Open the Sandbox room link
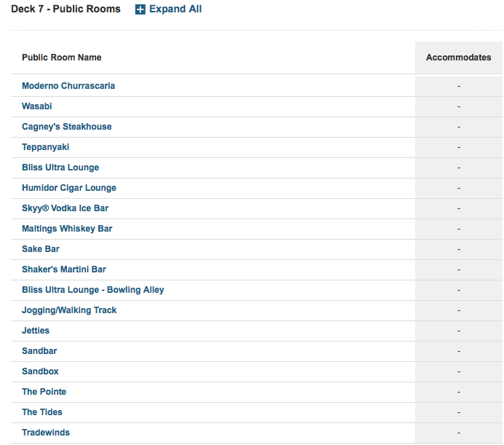 click(x=40, y=371)
